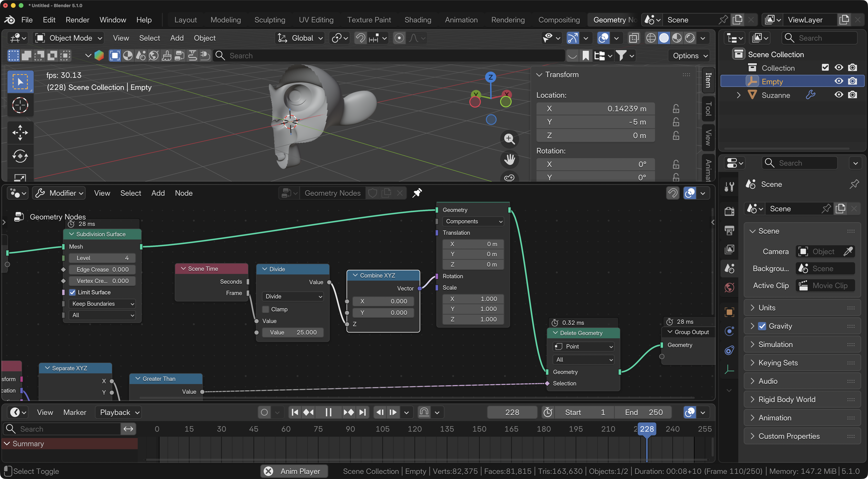Image resolution: width=868 pixels, height=479 pixels.
Task: Toggle Limit Surface checkbox
Action: tap(72, 292)
